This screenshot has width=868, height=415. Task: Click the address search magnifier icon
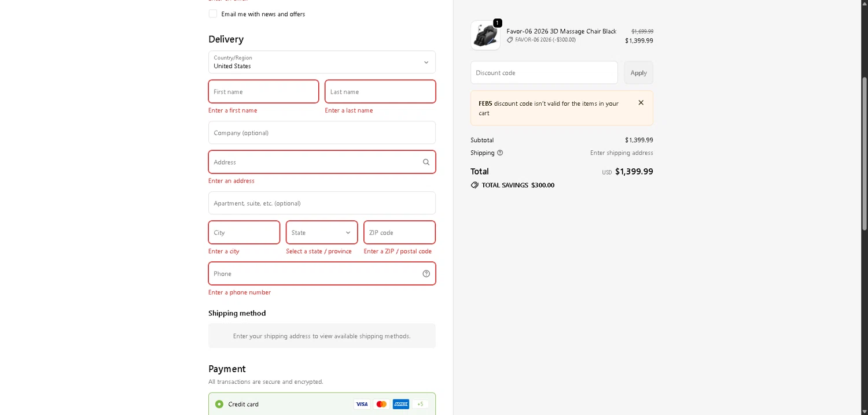(x=426, y=162)
